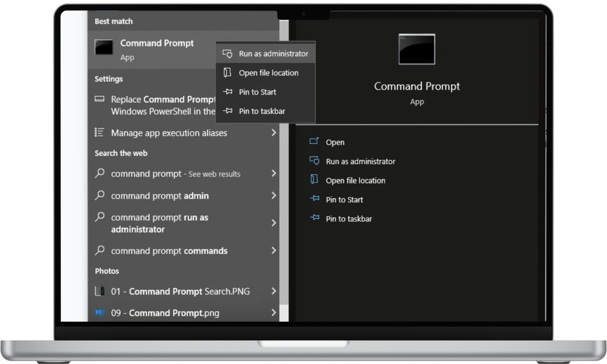607x364 pixels.
Task: Click the blue file location icon in right pane
Action: 314,179
